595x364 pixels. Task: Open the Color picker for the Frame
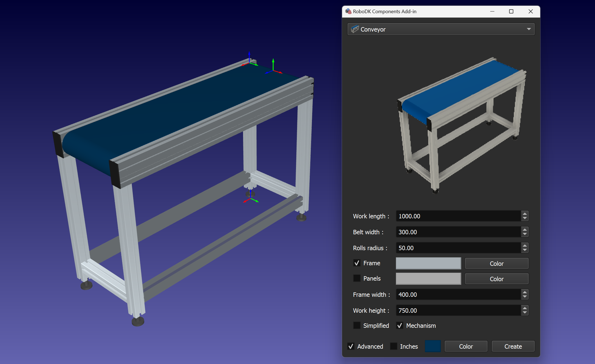pos(497,263)
